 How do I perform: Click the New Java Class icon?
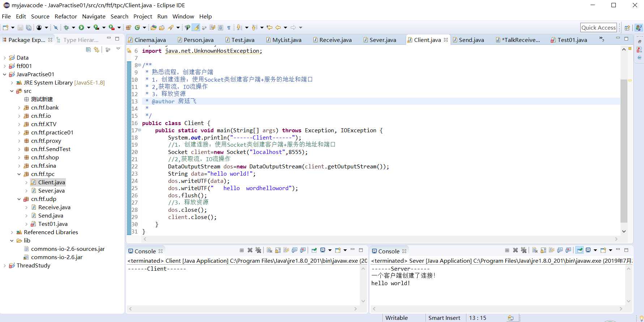pyautogui.click(x=137, y=27)
